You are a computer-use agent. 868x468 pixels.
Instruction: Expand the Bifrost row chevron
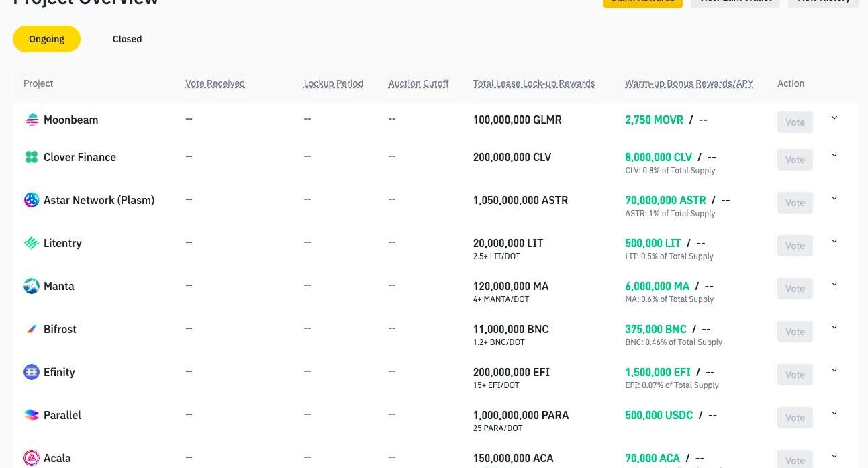tap(834, 328)
